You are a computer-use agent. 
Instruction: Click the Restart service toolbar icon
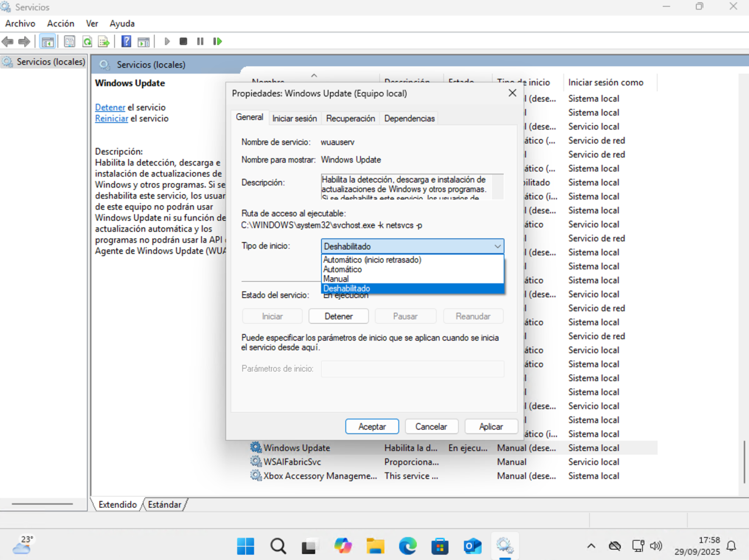218,41
